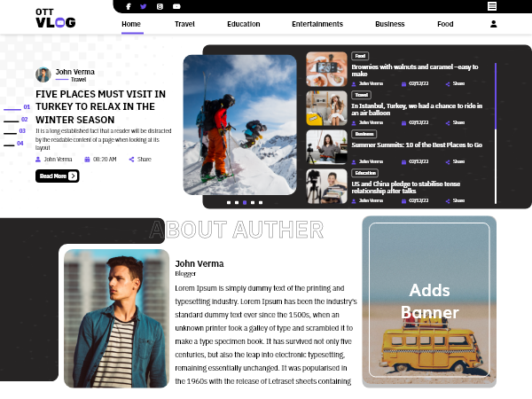
Task: Open the Food menu item
Action: [x=445, y=24]
